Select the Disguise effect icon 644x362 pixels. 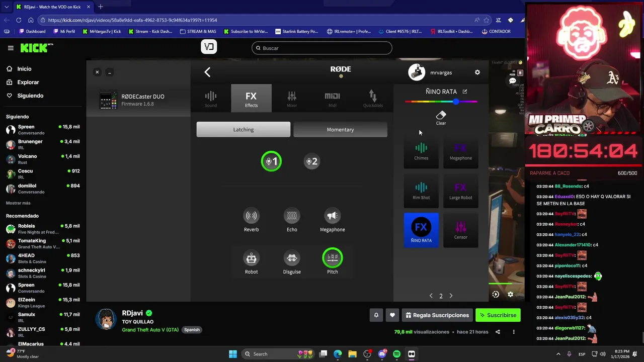coord(292,258)
